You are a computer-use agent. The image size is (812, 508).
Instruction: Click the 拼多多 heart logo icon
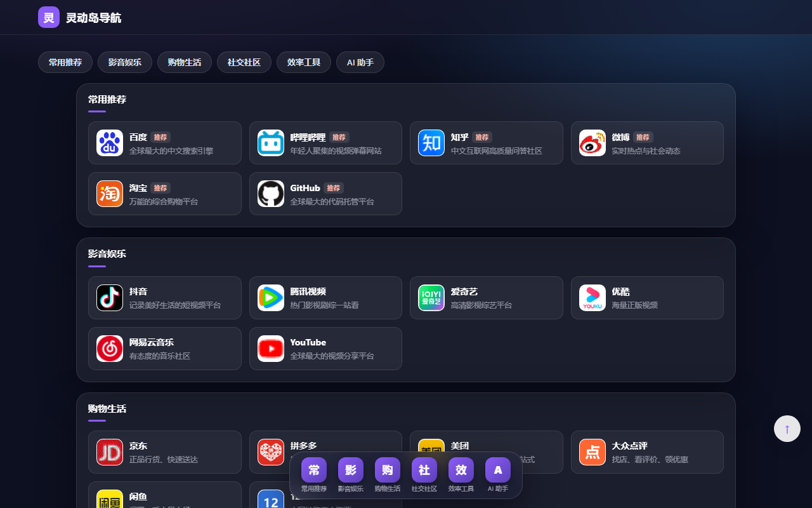[271, 452]
